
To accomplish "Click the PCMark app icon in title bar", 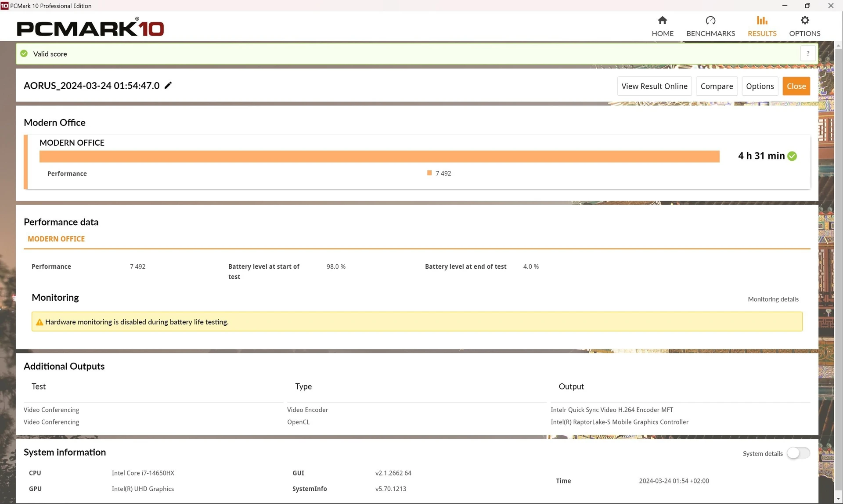I will [x=4, y=6].
